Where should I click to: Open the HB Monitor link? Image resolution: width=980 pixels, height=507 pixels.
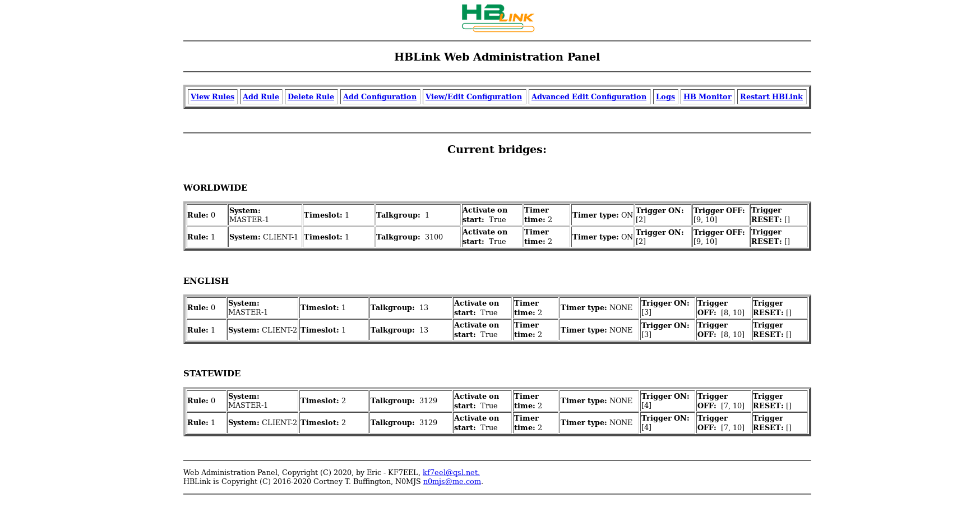(708, 97)
